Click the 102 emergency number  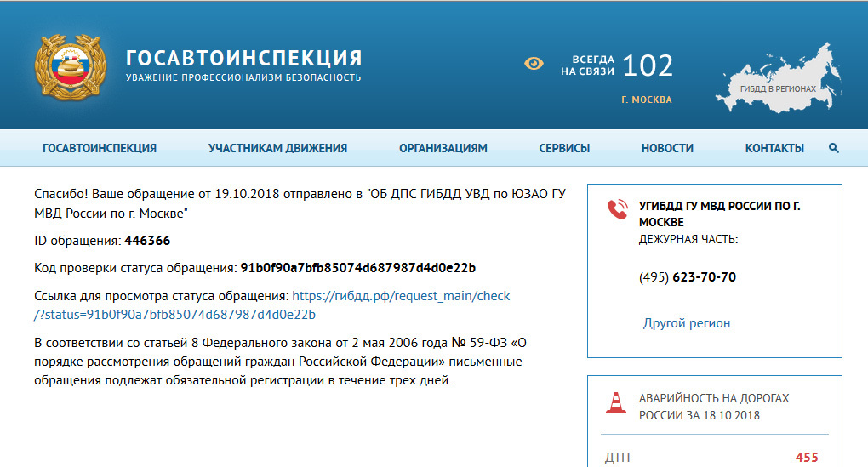(x=648, y=65)
